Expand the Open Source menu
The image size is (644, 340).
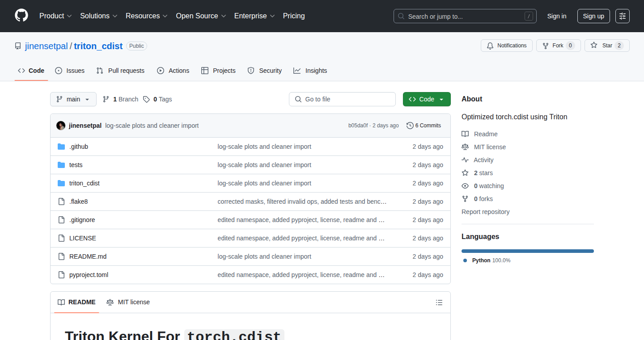(x=201, y=16)
